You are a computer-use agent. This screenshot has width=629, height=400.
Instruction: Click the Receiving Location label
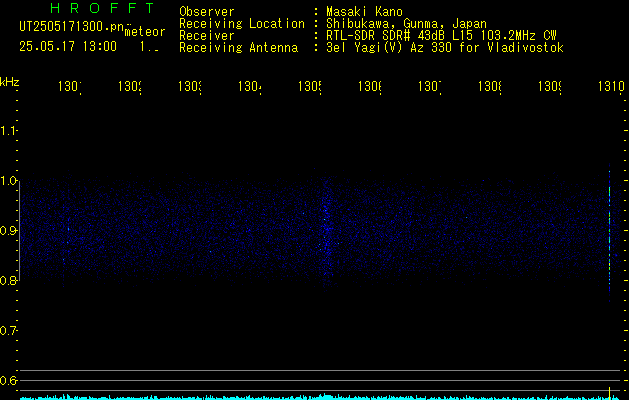point(242,24)
